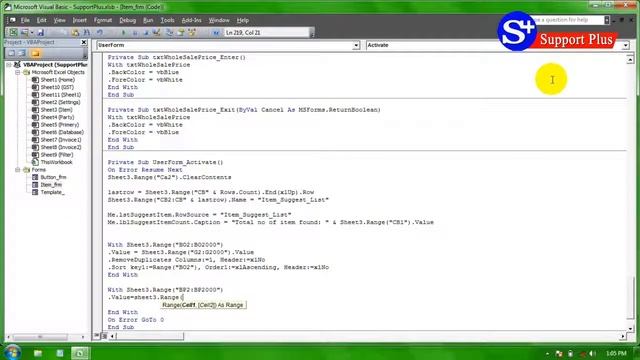Collapse the VBAProject (SupportPlus) root node
The height and width of the screenshot is (360, 640).
9,65
